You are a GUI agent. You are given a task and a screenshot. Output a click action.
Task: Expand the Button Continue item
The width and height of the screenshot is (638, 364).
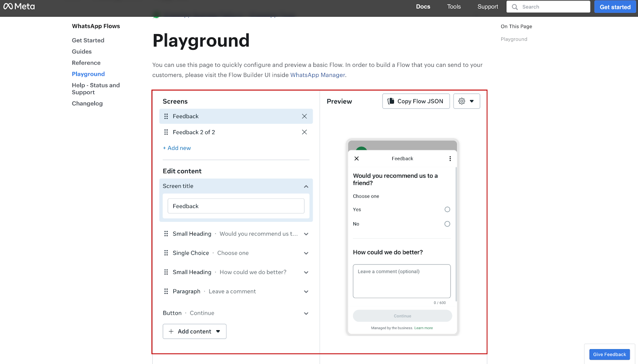306,313
